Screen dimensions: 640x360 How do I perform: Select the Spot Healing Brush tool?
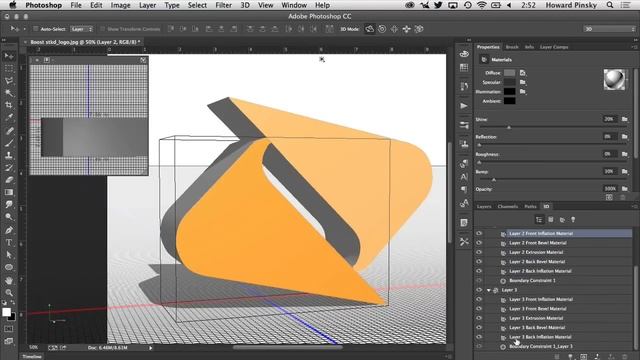pos(9,131)
